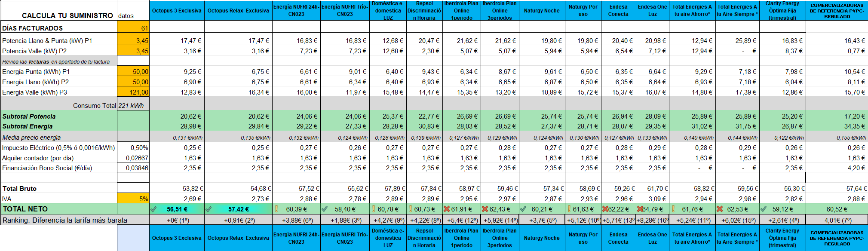Click the 0,155 €/kWh media precio cell
868x251 pixels.
[x=837, y=138]
